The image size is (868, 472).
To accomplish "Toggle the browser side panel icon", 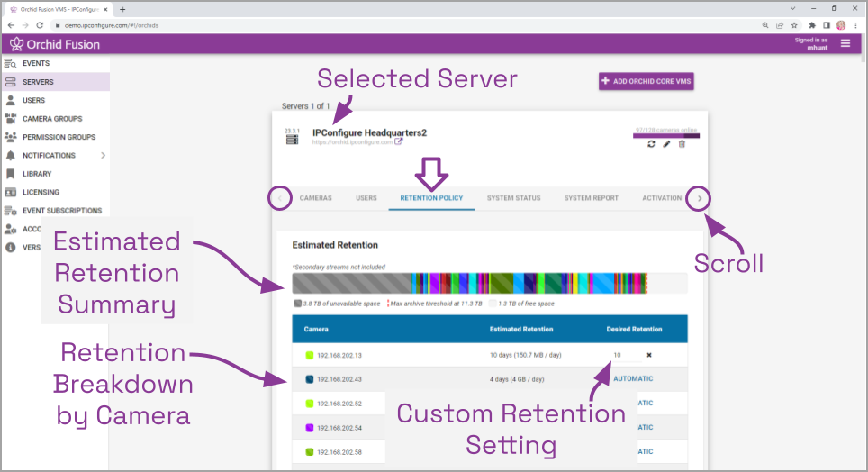I will [x=826, y=25].
